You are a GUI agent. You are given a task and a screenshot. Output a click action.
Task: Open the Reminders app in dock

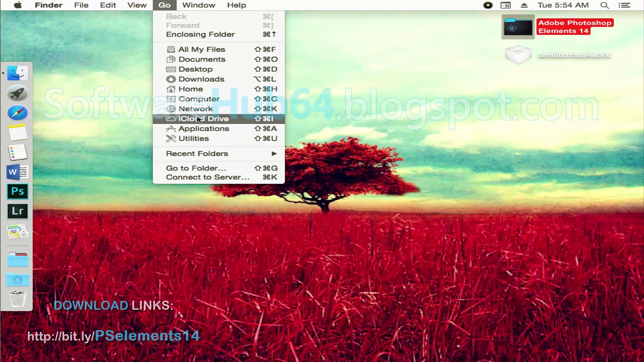17,153
